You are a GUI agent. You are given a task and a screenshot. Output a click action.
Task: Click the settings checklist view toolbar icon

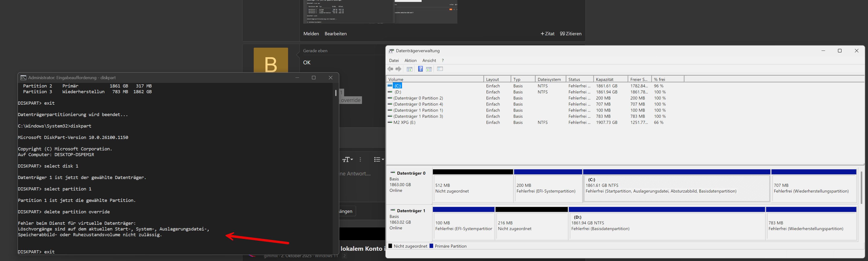(440, 69)
